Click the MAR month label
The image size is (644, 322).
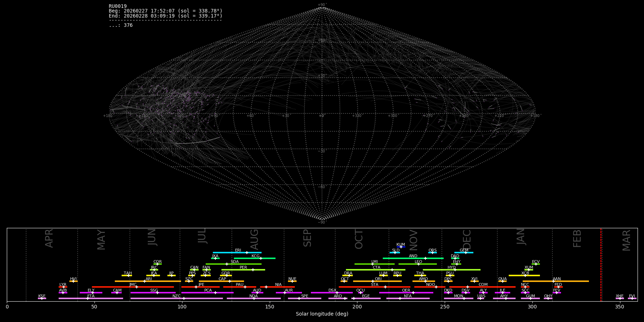626,240
